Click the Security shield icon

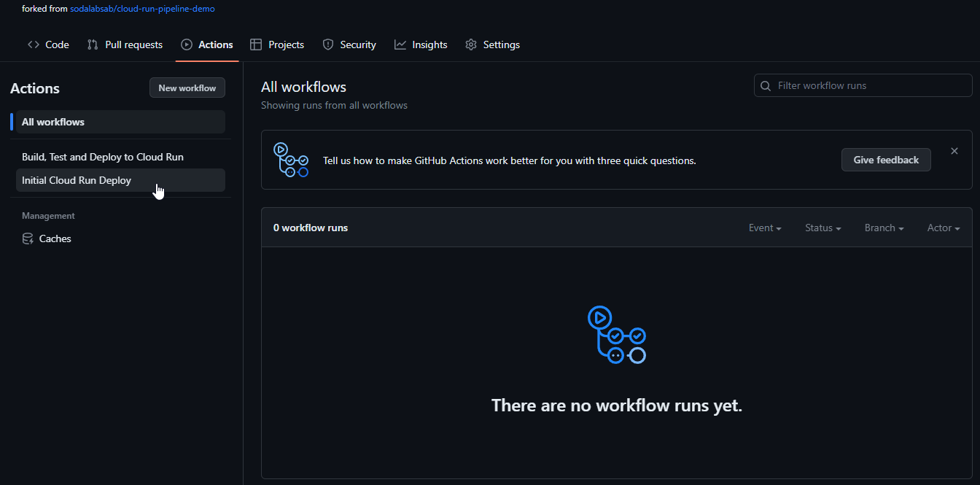point(328,44)
